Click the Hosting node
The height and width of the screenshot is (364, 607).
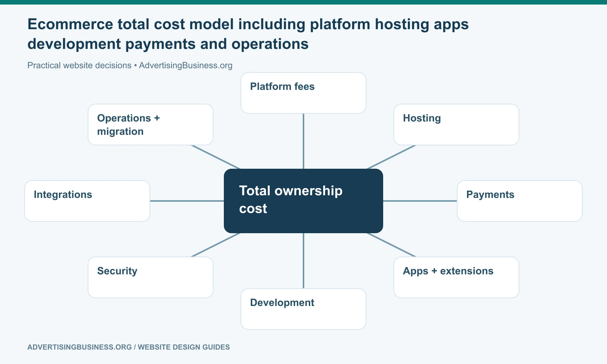click(x=456, y=124)
